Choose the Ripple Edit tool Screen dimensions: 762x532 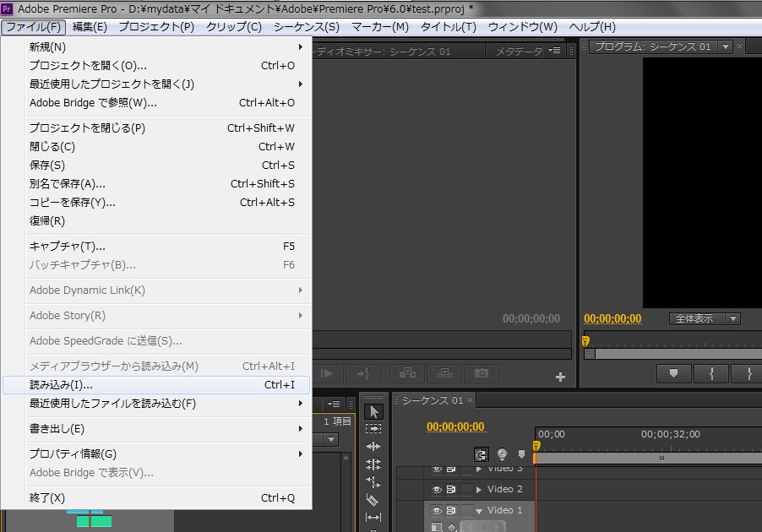point(373,447)
